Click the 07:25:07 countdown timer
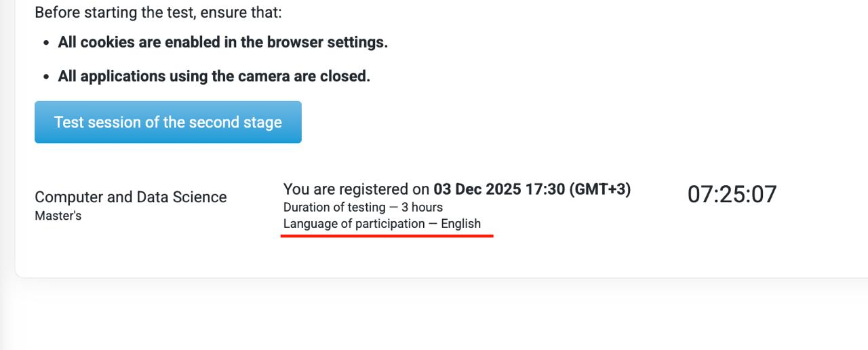The image size is (868, 350). [732, 195]
